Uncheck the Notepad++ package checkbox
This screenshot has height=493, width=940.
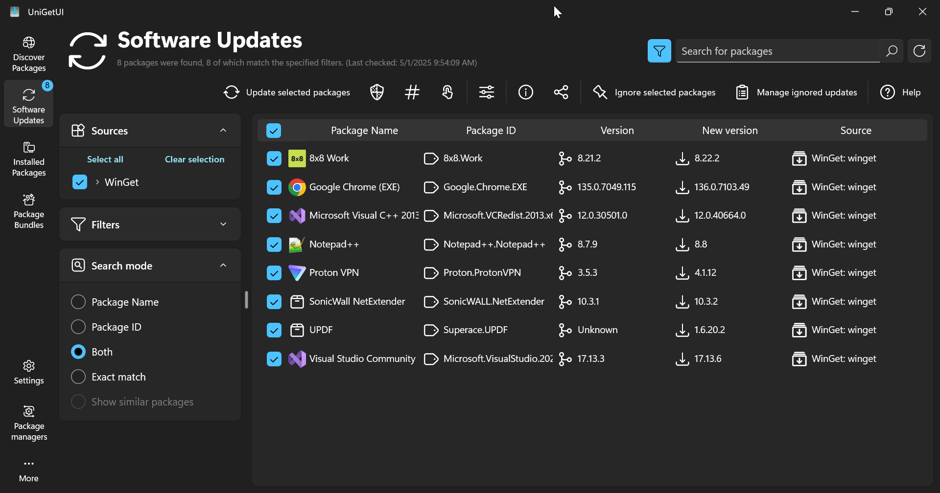click(274, 244)
